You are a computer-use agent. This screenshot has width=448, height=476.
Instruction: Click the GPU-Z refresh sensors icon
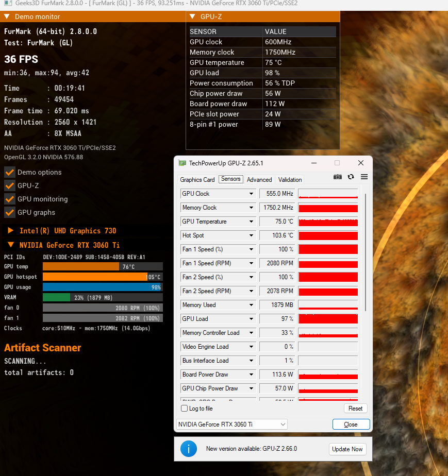pos(351,177)
